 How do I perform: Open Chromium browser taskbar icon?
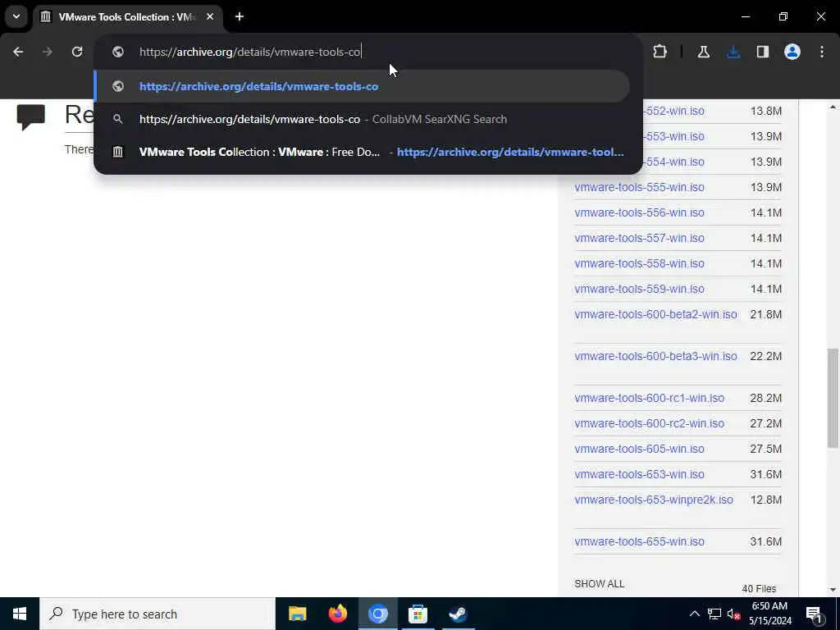(377, 614)
